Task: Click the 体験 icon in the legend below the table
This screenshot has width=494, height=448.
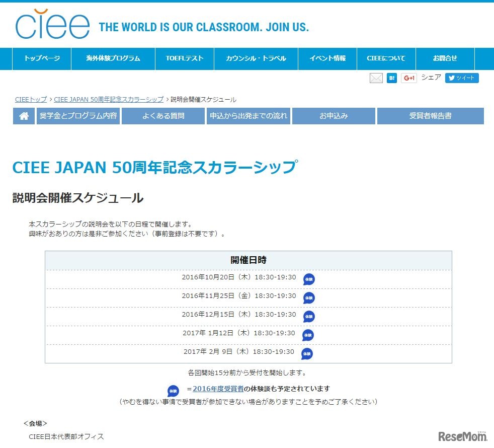Action: click(x=173, y=390)
